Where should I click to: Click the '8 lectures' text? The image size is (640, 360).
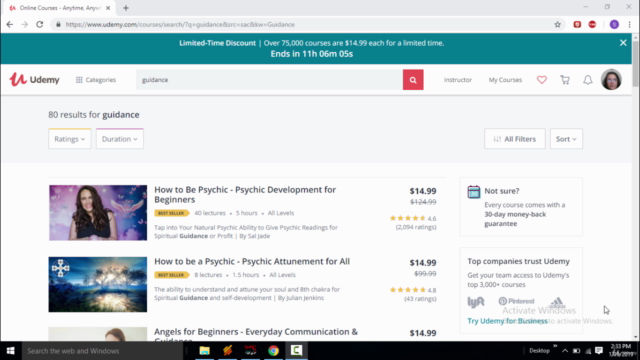pos(208,275)
